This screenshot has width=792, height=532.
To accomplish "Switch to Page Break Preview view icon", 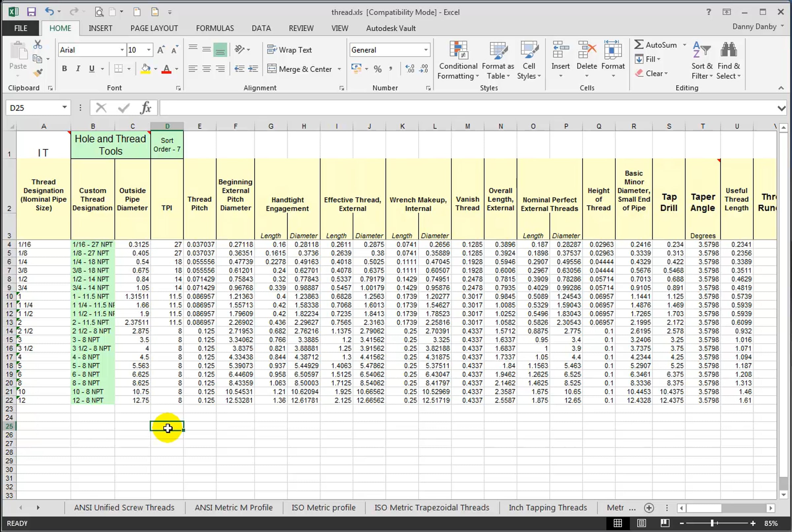I will (665, 523).
